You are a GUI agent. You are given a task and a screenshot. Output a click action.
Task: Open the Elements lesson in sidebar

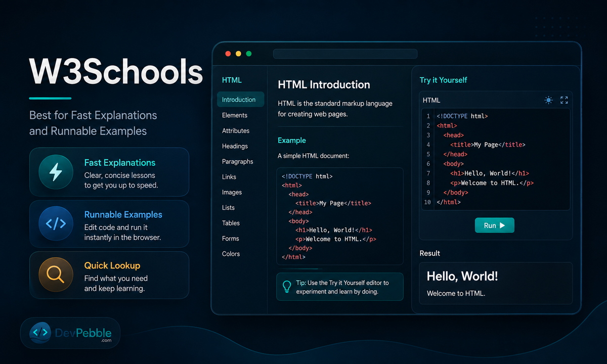[x=235, y=115]
